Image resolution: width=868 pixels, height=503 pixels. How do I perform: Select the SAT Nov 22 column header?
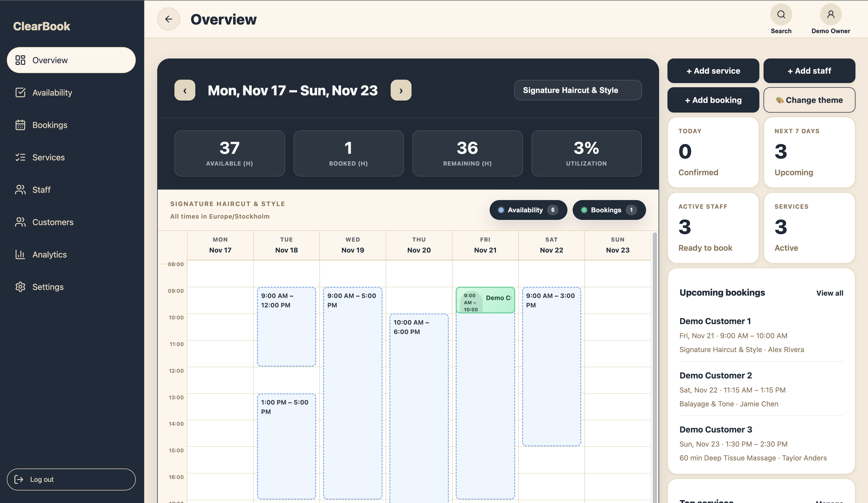point(551,245)
